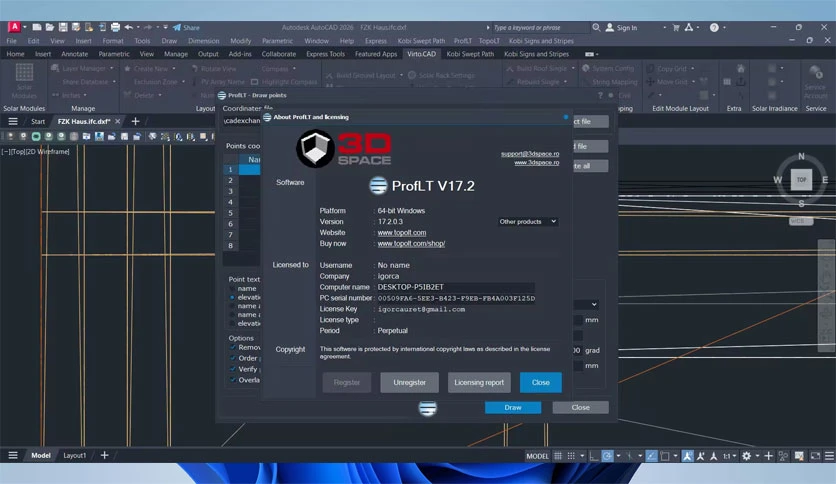836x484 pixels.
Task: Add a new drawing tab with plus
Action: pos(135,122)
